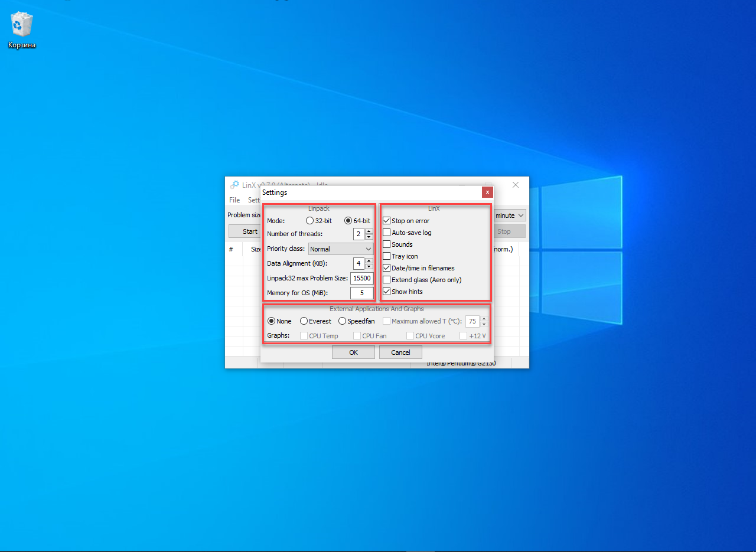Increase the Data Alignment (KiB) value
The height and width of the screenshot is (552, 756).
point(369,261)
